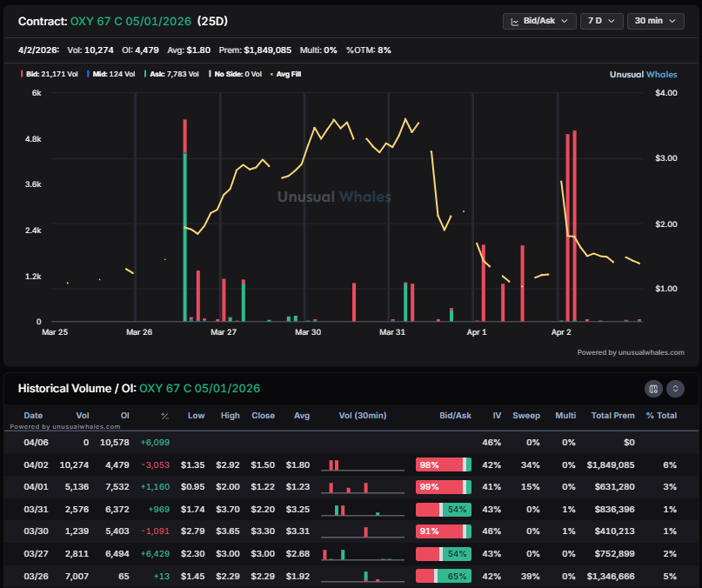
Task: Click the 03/31 volume sparkline
Action: (363, 510)
